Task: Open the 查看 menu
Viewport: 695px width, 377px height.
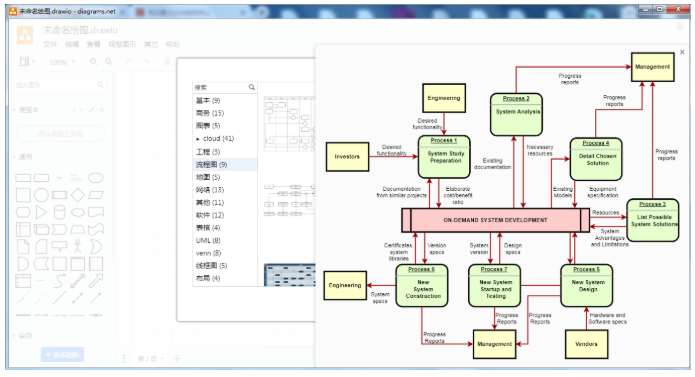Action: tap(93, 44)
